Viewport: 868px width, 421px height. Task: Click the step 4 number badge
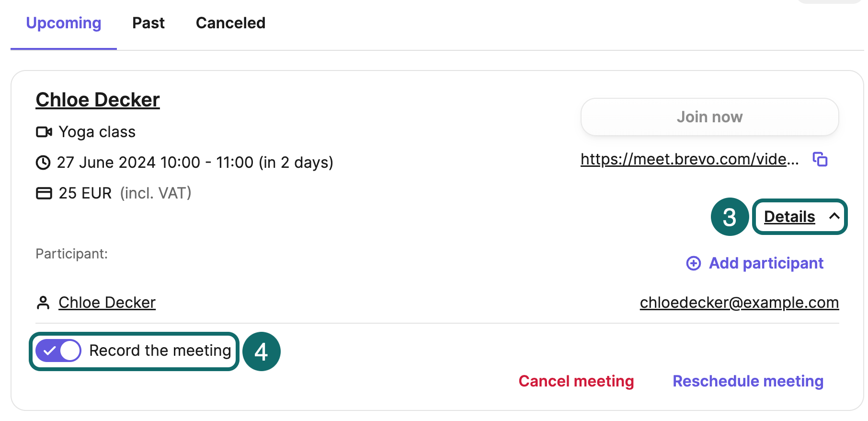pos(261,352)
